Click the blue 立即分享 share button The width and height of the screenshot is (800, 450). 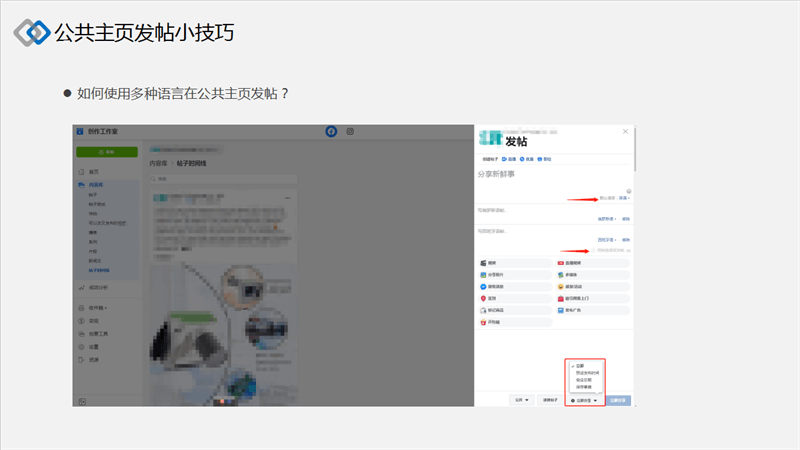[x=618, y=401]
